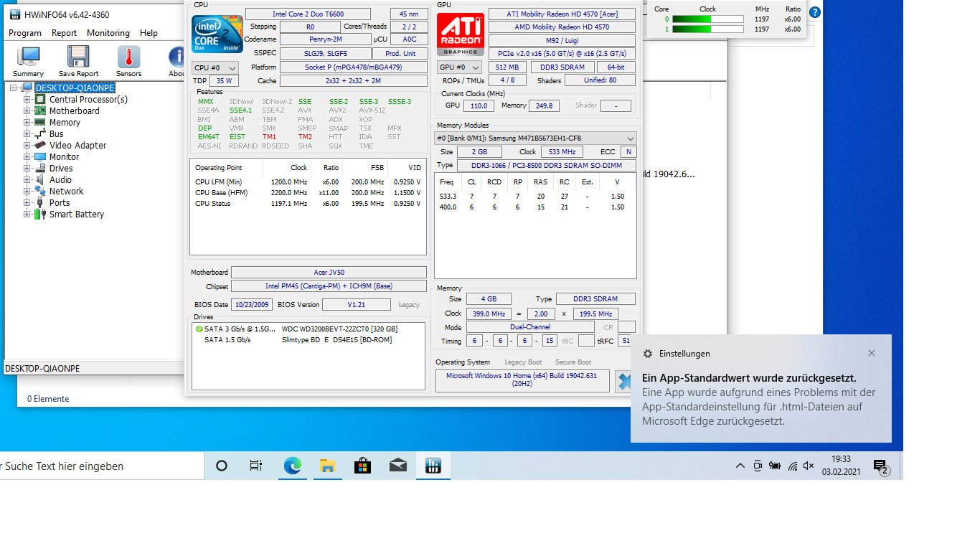980x551 pixels.
Task: Open the Mail app from the taskbar
Action: 397,466
